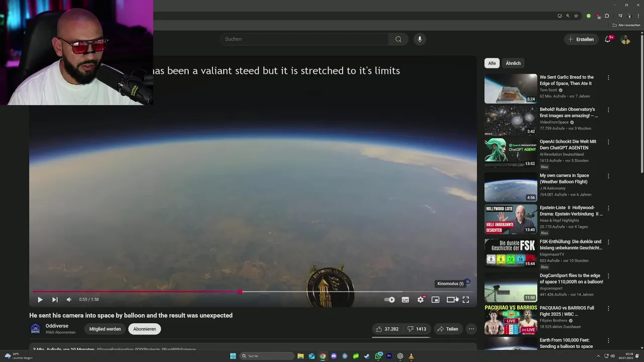The width and height of the screenshot is (644, 362).
Task: Open options for Rubin Observatory video
Action: 608,110
